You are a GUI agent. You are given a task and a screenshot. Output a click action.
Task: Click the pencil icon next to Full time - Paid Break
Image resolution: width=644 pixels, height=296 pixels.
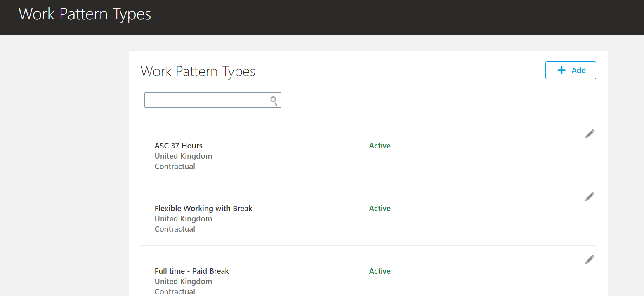point(590,259)
